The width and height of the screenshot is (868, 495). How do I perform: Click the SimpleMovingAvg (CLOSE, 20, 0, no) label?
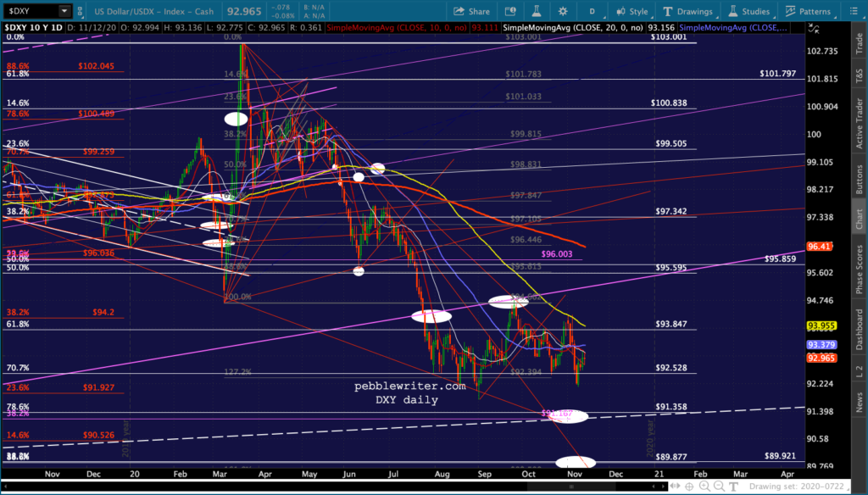click(573, 27)
